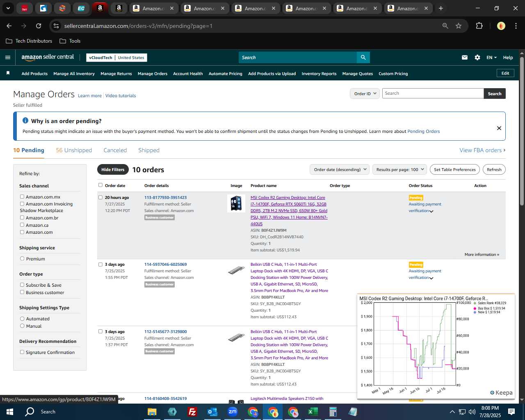
Task: Click the Refresh orders button
Action: pyautogui.click(x=494, y=169)
